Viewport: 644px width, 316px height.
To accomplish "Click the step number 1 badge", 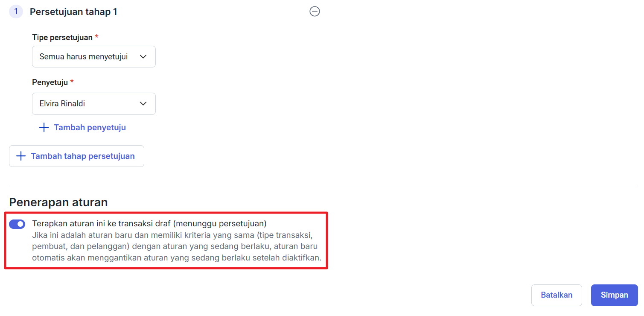I will (x=16, y=12).
